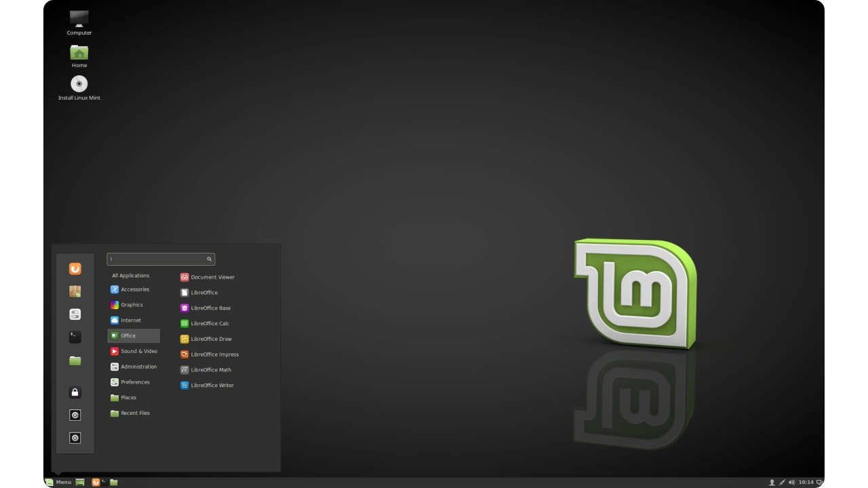The width and height of the screenshot is (868, 488).
Task: Launch LibreOffice Impress
Action: (210, 354)
